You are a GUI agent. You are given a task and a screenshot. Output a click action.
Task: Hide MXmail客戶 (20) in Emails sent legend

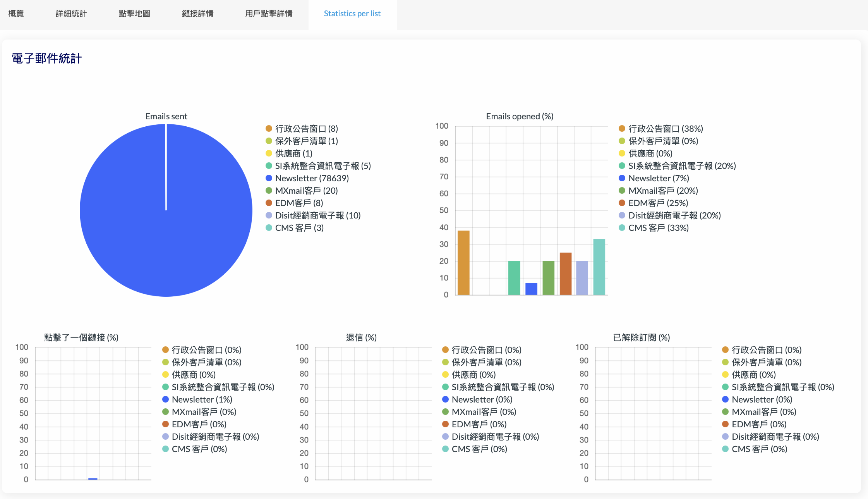pos(306,191)
